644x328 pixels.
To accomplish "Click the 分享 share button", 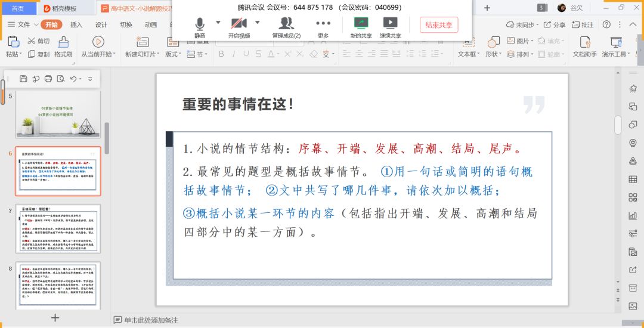I will (x=554, y=25).
